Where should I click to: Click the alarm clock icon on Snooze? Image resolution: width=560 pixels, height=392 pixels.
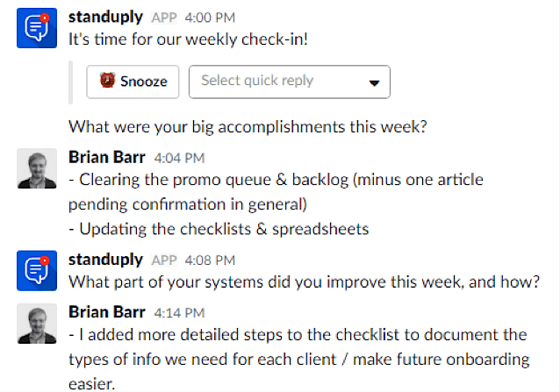[x=107, y=81]
